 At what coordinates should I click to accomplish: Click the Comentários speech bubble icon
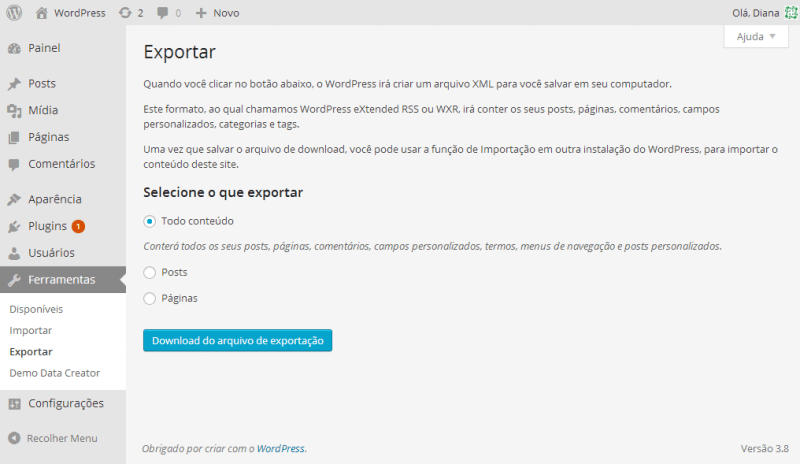(14, 164)
